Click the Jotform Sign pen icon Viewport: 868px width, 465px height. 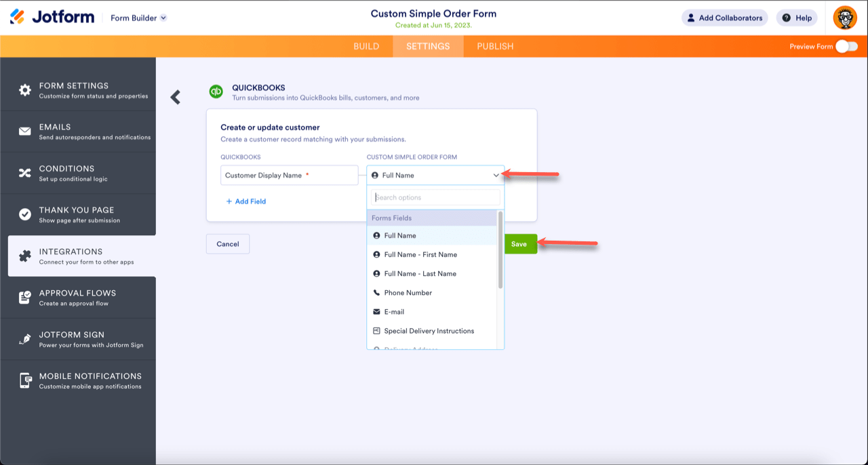(x=25, y=339)
